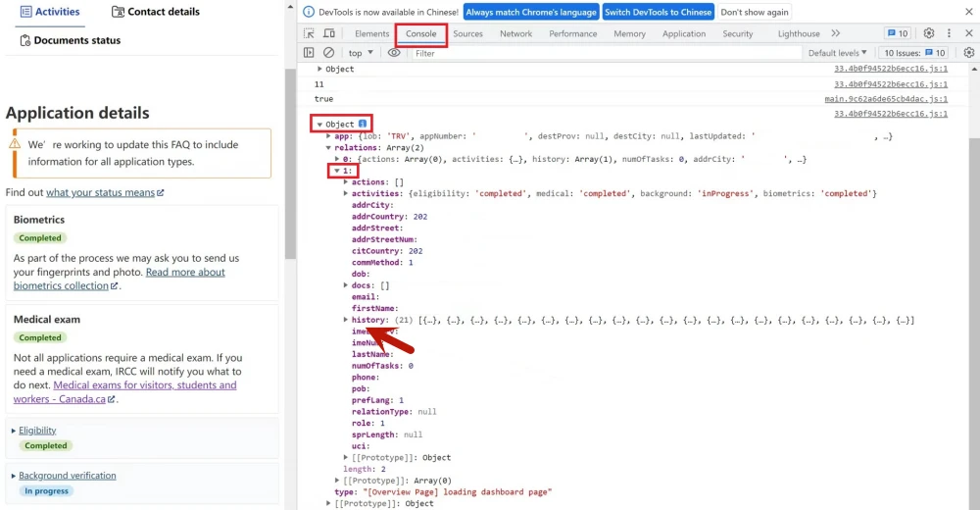Open the Network tab
This screenshot has width=980, height=510.
(x=515, y=33)
